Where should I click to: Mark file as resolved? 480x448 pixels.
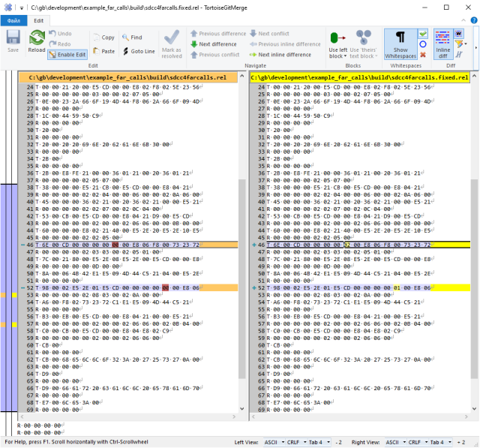coord(172,44)
